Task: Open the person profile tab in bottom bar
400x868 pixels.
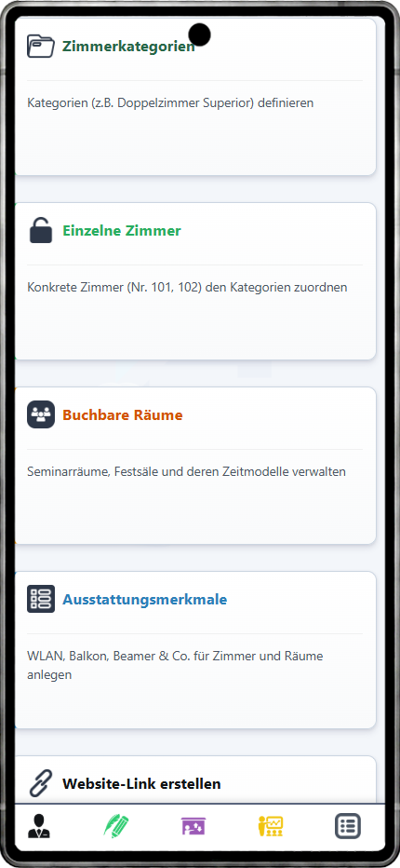Action: (39, 826)
